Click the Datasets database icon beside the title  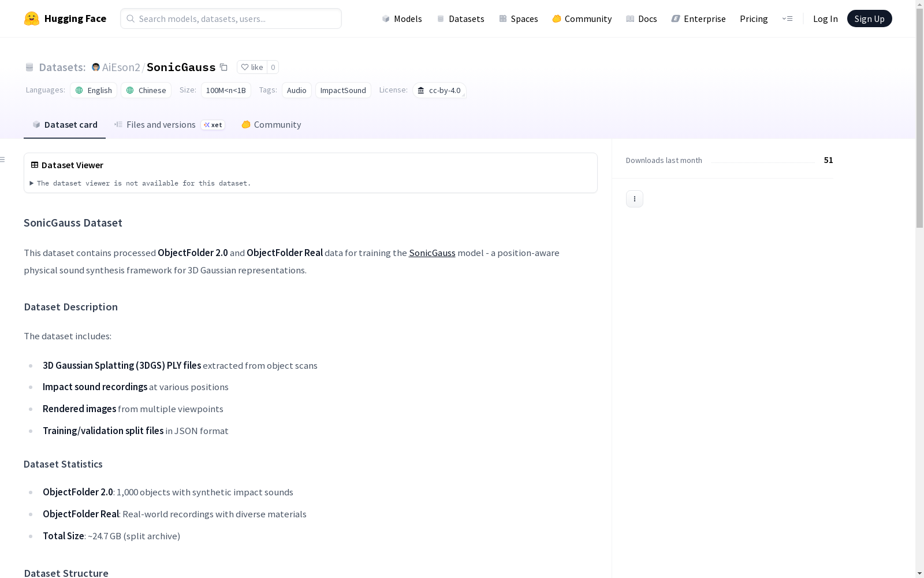tap(29, 67)
